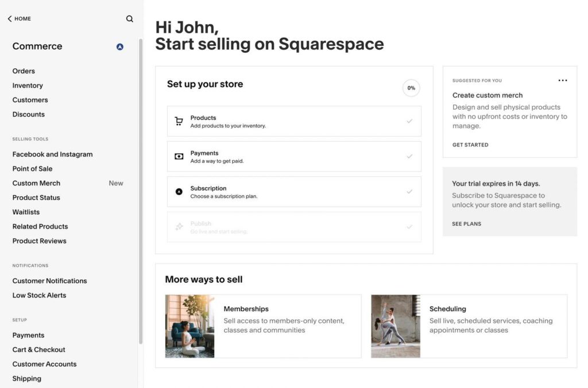This screenshot has height=388, width=588.
Task: Open Shipping settings
Action: click(x=26, y=378)
